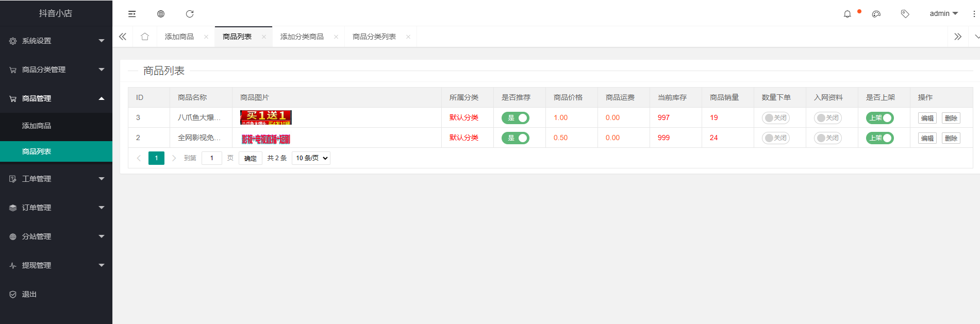Go to home tab icon
980x324 pixels.
pos(145,37)
